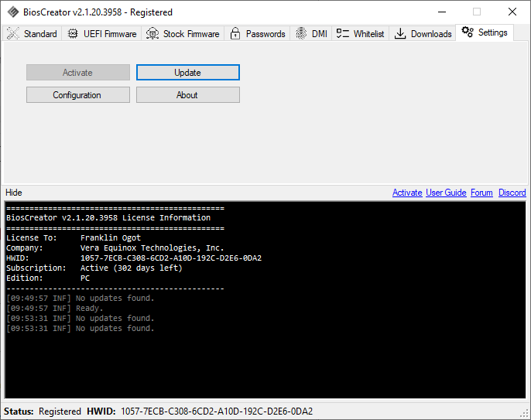Click the License To Franklin Ogot line
Viewport: 531px width, 420px height.
click(74, 237)
